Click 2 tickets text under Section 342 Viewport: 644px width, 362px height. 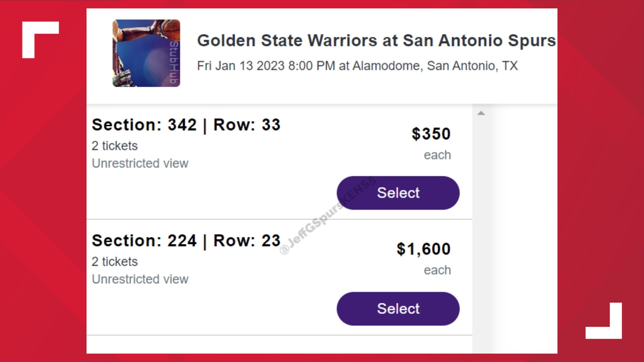(x=114, y=146)
